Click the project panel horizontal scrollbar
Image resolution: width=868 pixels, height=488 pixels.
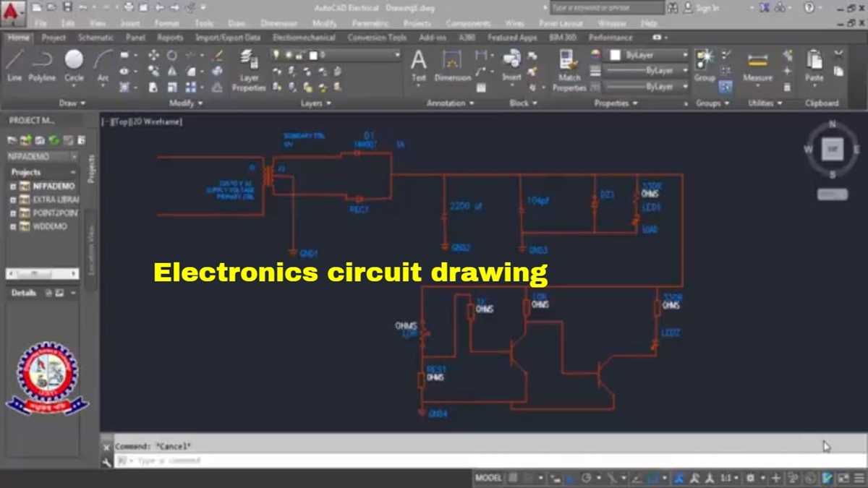pyautogui.click(x=42, y=274)
